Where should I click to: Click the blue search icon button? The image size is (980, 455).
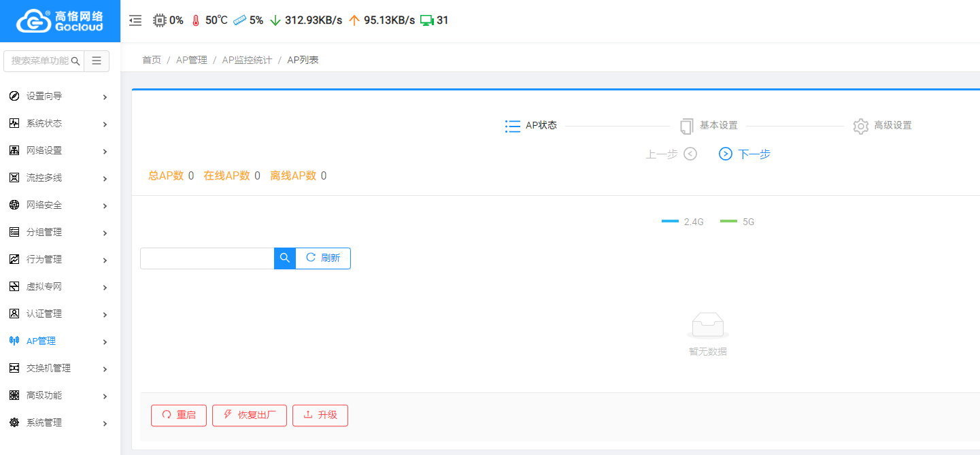[x=285, y=258]
